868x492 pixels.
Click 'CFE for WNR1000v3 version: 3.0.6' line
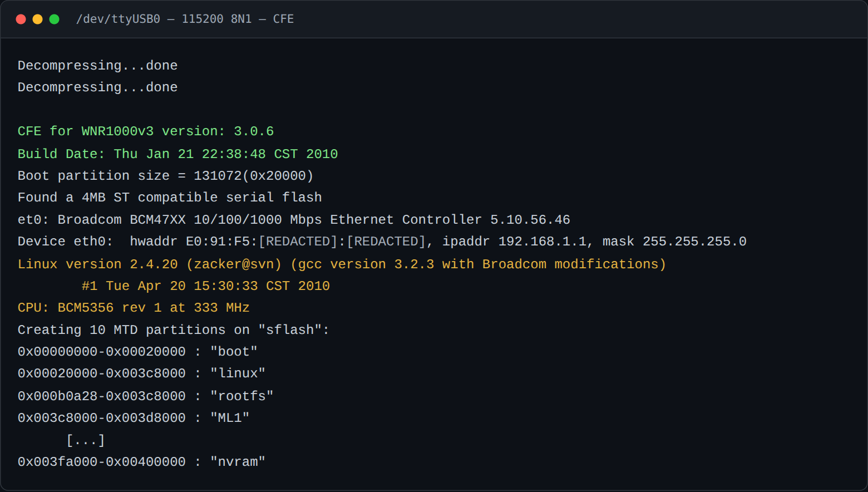[146, 131]
